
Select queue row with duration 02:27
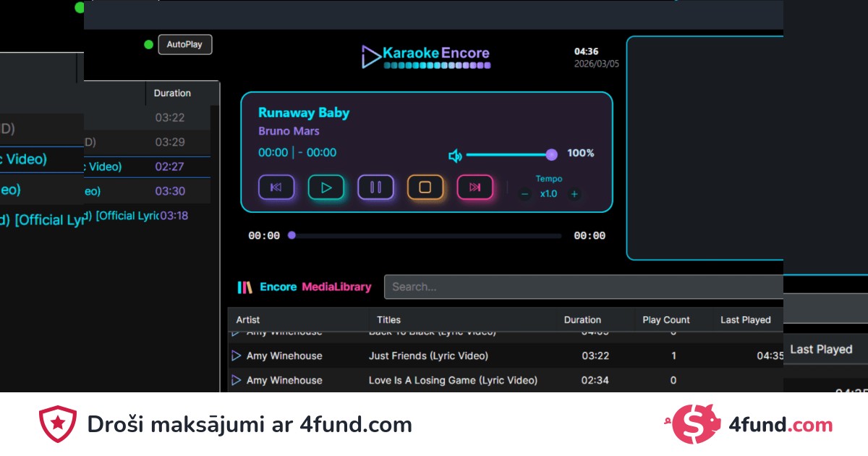(x=147, y=166)
